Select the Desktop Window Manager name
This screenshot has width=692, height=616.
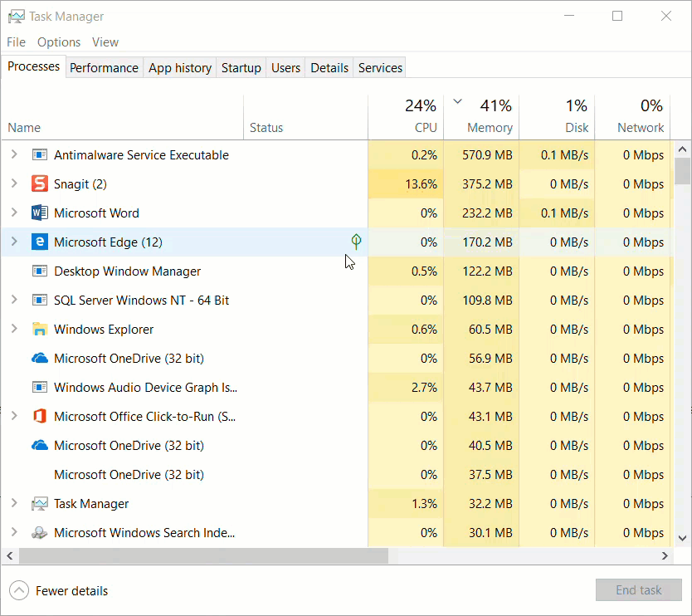point(127,271)
